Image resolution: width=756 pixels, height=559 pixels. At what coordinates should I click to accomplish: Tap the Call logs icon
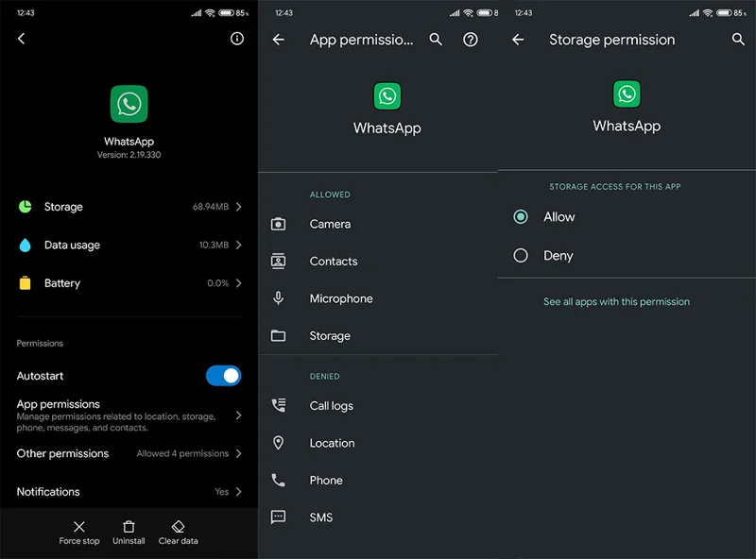pyautogui.click(x=278, y=405)
